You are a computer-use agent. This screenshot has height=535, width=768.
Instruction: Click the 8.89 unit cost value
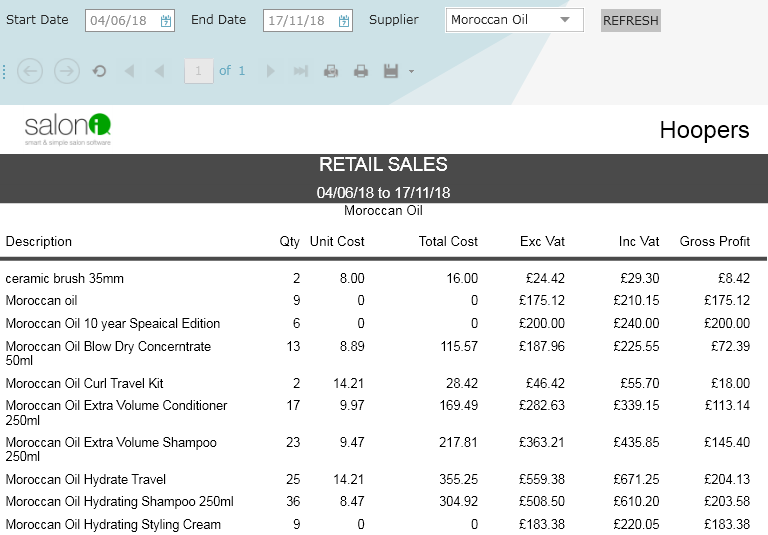tap(352, 346)
